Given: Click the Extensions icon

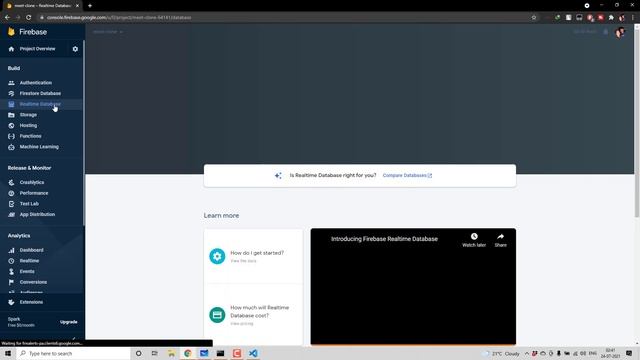Looking at the screenshot, I should coord(11,302).
